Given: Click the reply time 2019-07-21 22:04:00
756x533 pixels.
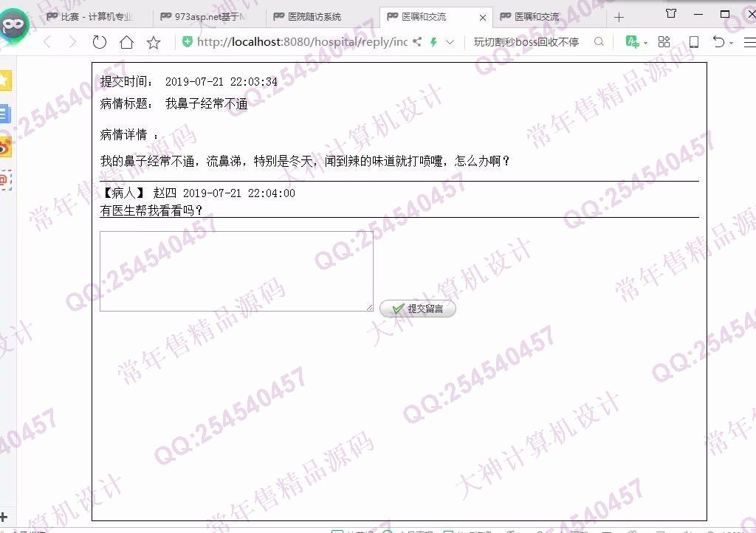Looking at the screenshot, I should (239, 193).
